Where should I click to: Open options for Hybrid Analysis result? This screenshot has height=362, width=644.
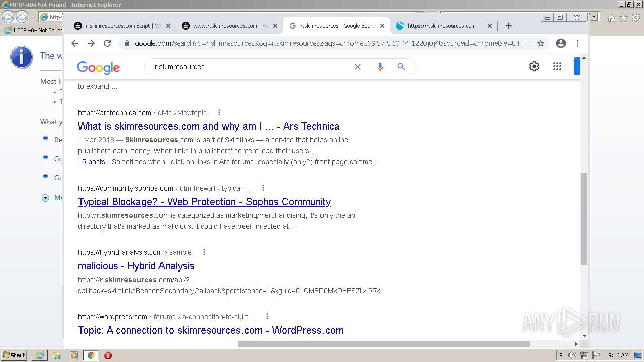(x=204, y=252)
